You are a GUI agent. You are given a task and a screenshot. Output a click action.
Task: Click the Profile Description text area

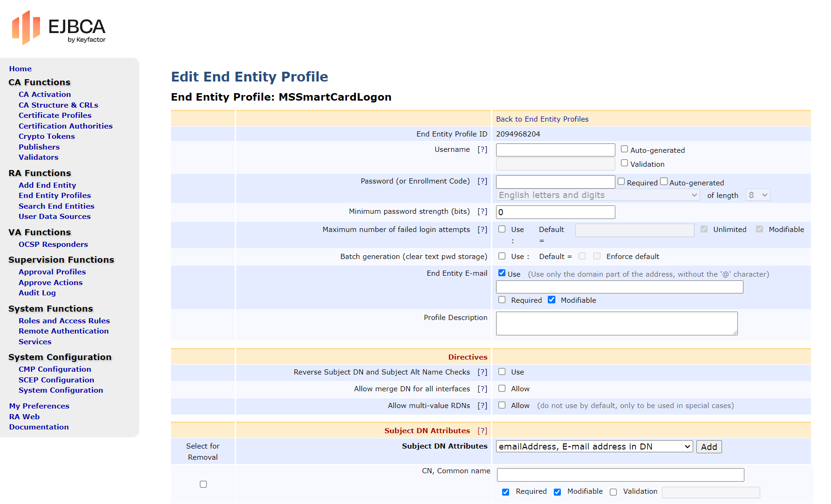(616, 324)
